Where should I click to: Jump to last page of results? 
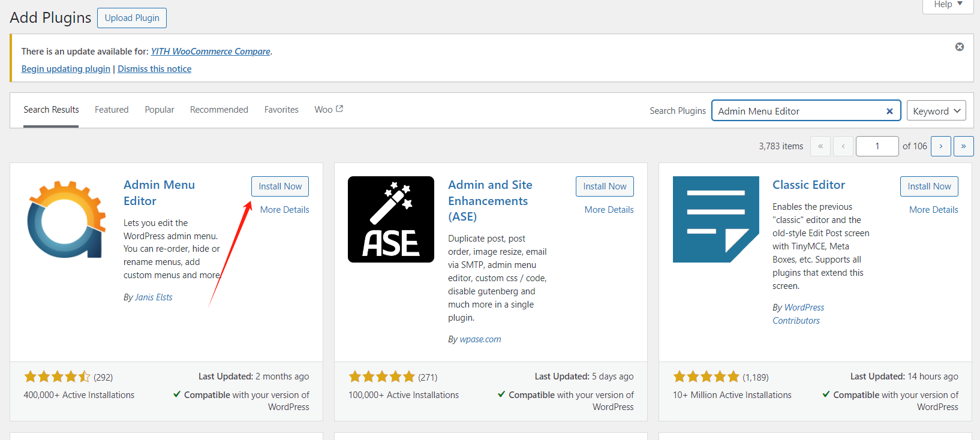click(963, 146)
